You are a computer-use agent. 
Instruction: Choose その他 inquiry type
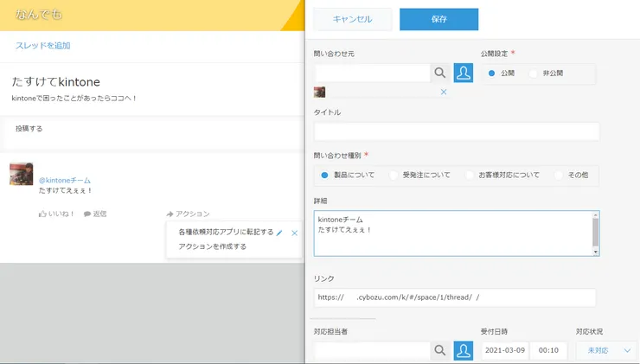pyautogui.click(x=559, y=175)
